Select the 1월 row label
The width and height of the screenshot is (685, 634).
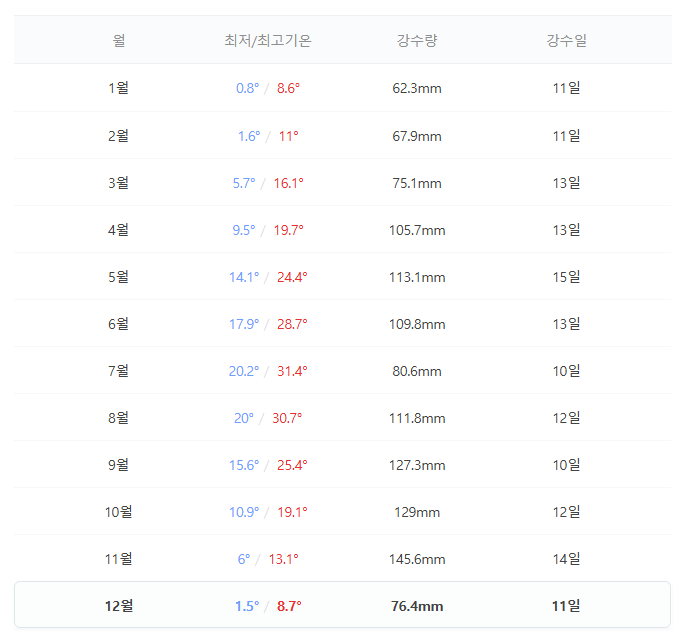(x=118, y=88)
